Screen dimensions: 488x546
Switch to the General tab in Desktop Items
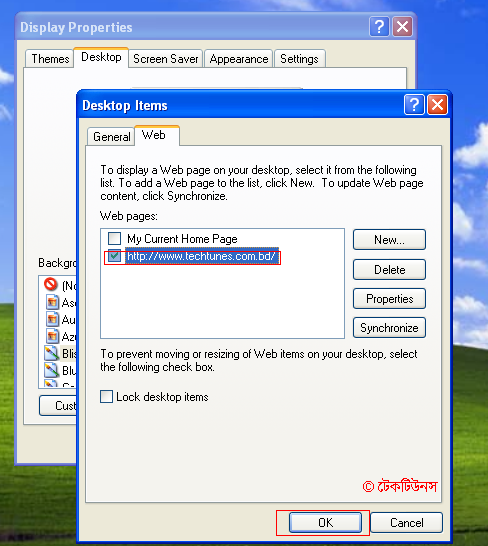point(111,136)
